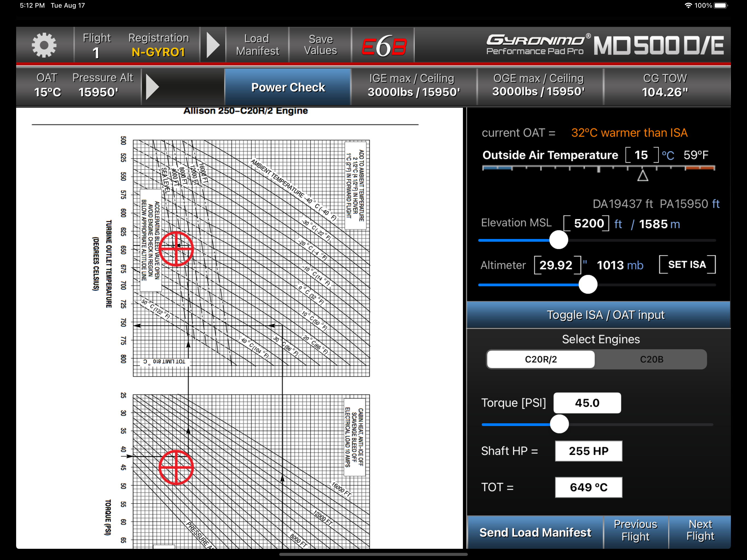Edit Torque PSI field 45.0
The height and width of the screenshot is (560, 747).
tap(587, 403)
